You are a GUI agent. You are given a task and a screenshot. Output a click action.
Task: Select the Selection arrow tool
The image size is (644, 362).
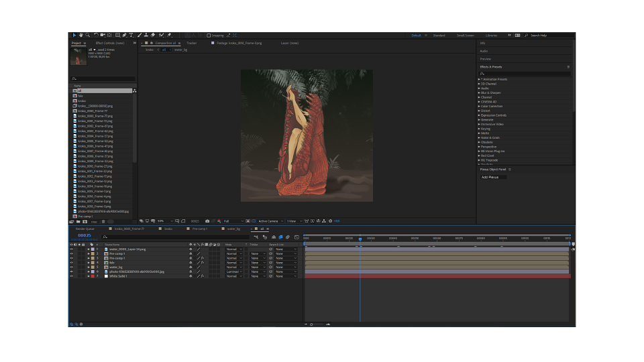click(74, 36)
